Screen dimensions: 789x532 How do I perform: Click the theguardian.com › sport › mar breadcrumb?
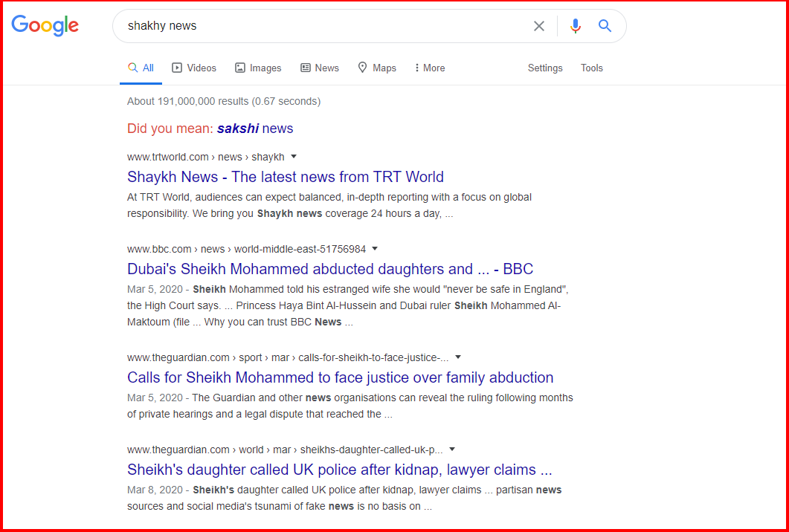coord(288,357)
